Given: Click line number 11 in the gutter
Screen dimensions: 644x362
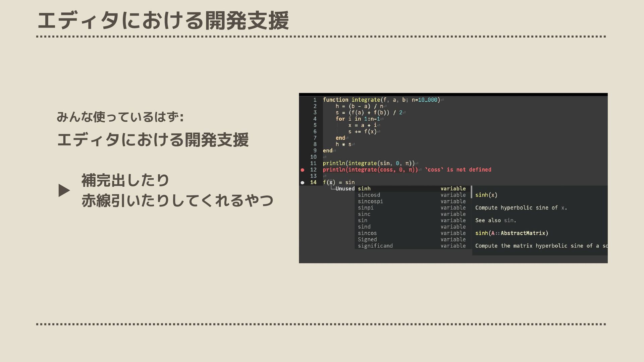Looking at the screenshot, I should point(313,164).
